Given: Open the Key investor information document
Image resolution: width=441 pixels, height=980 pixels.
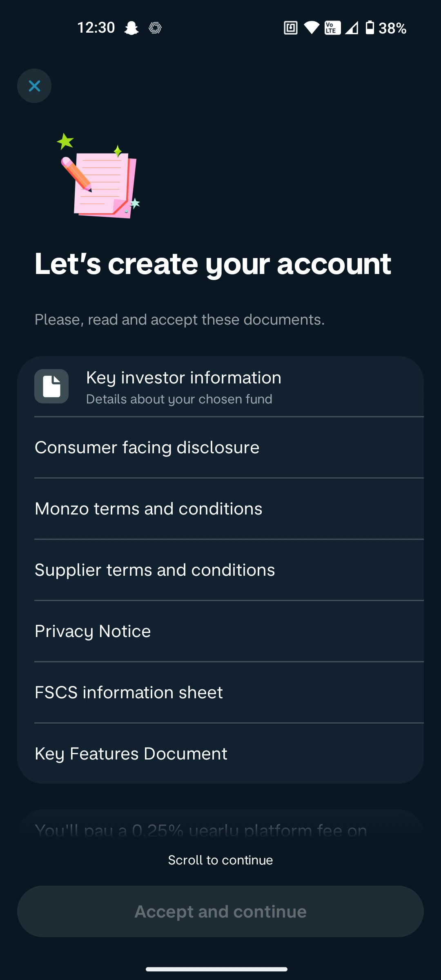Looking at the screenshot, I should point(220,386).
